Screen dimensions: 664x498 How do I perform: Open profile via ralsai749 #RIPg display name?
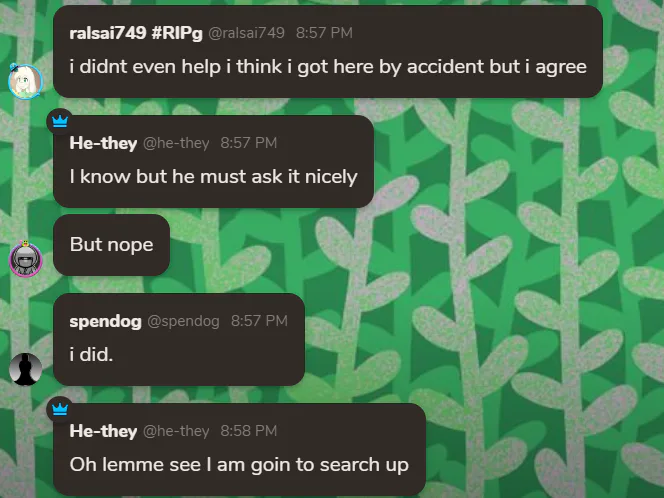pos(136,33)
